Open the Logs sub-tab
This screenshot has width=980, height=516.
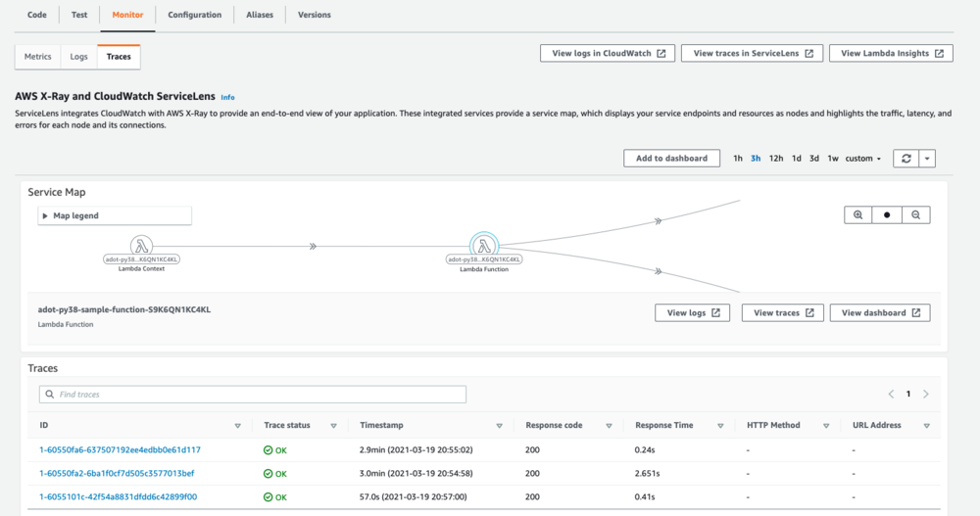[x=78, y=57]
